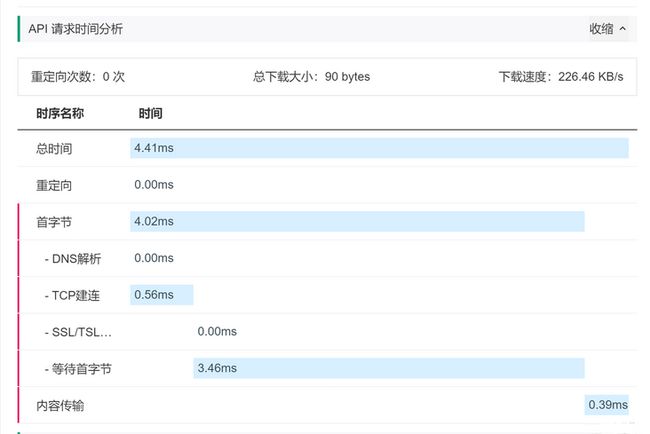The image size is (650, 434).
Task: Click the 4.41ms total time bar
Action: tap(379, 148)
